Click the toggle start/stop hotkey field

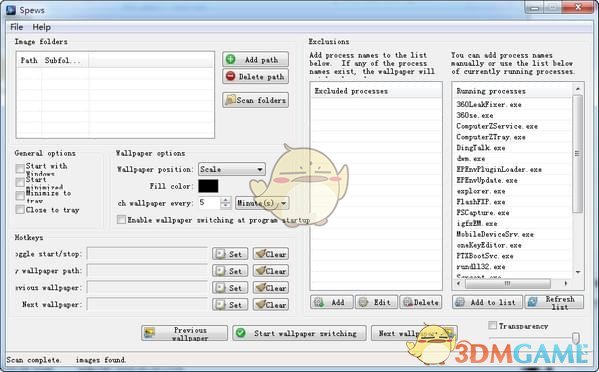coord(147,254)
